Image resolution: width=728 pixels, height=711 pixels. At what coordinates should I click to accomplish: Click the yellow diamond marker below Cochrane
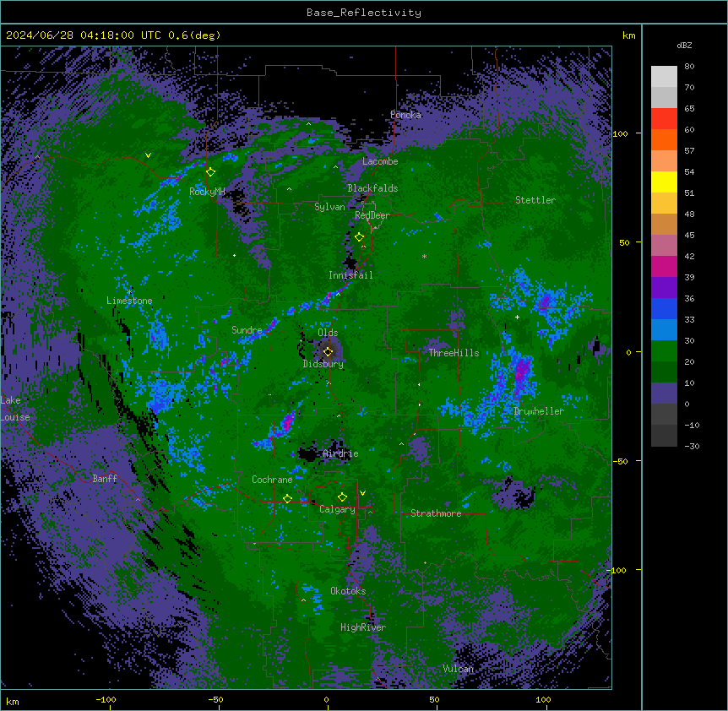[287, 499]
